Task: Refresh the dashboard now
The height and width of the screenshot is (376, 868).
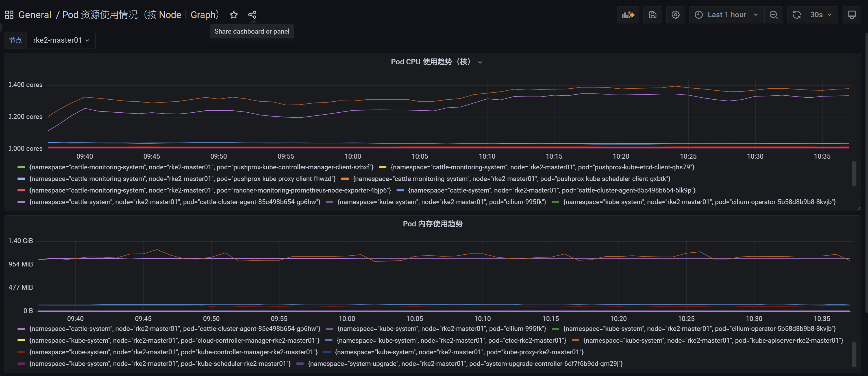Action: click(x=797, y=15)
